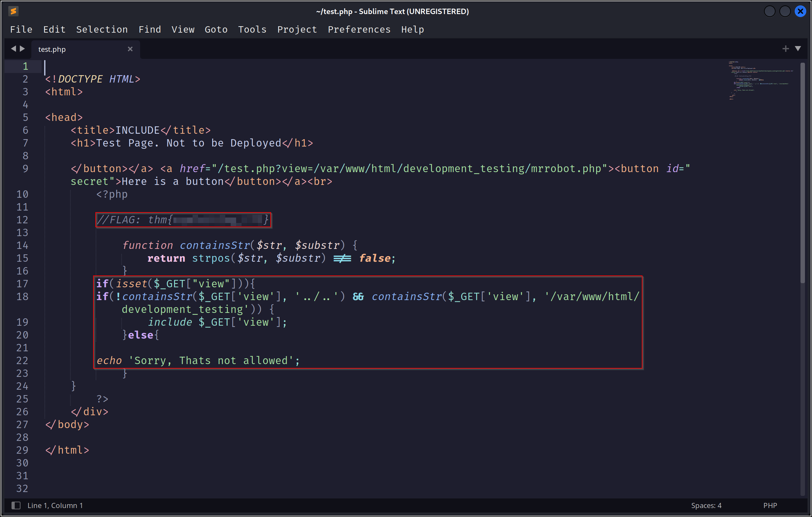
Task: Change the PHP syntax selector
Action: (x=770, y=505)
